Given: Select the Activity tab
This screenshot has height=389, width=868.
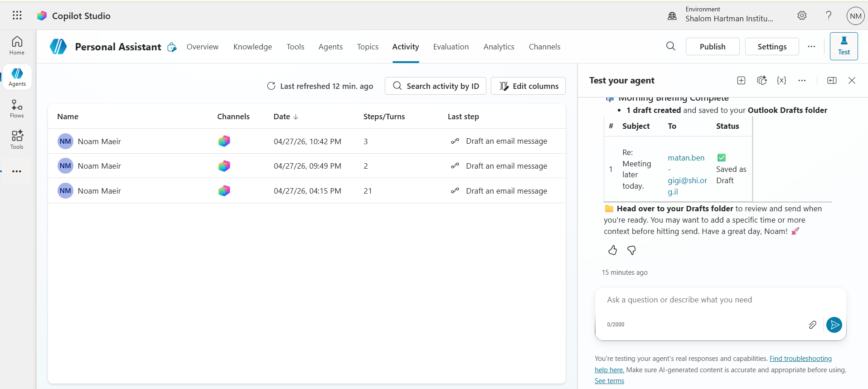Looking at the screenshot, I should point(406,47).
